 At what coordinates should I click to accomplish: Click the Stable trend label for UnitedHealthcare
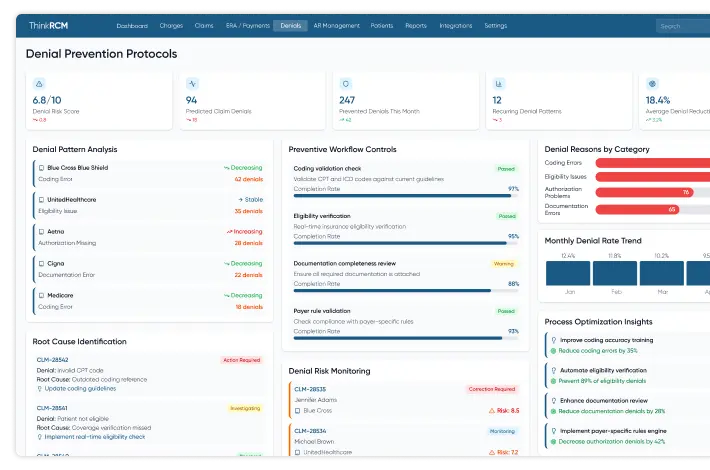click(250, 200)
